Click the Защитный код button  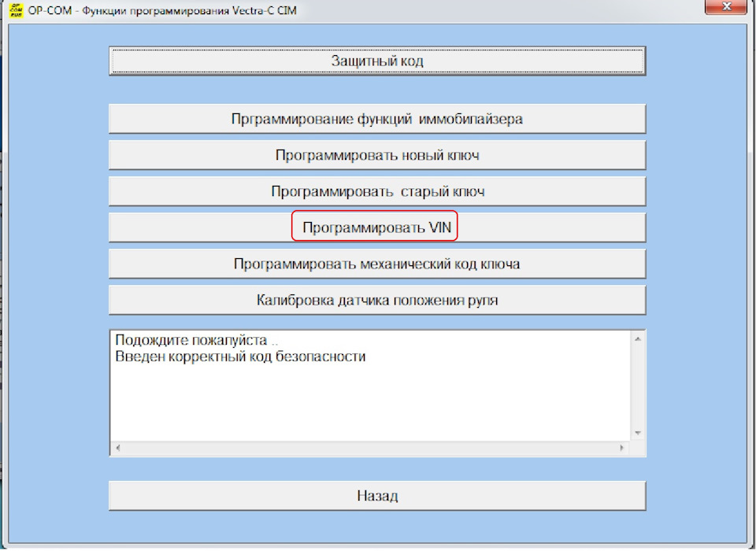(377, 61)
